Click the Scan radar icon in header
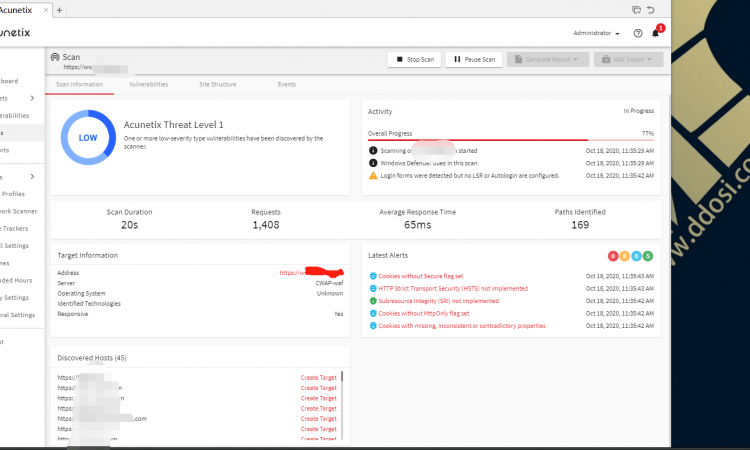 pos(55,57)
